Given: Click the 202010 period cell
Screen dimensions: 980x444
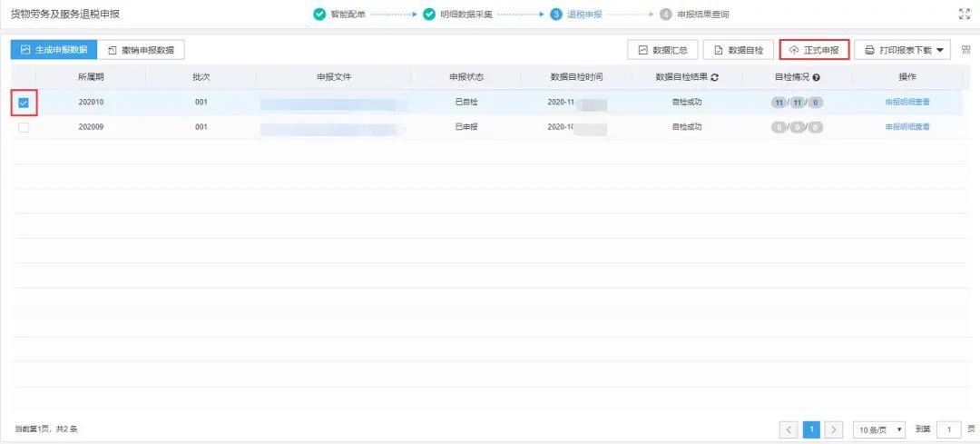Looking at the screenshot, I should tap(92, 102).
